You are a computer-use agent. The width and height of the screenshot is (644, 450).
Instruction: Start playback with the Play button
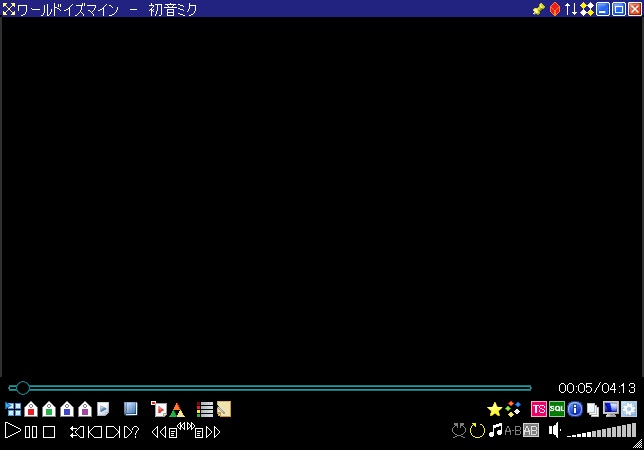[12, 431]
